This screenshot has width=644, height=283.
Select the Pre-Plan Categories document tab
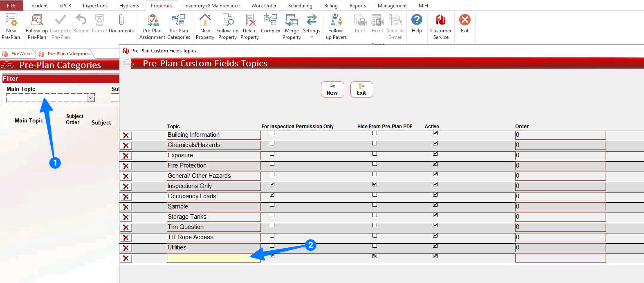(65, 54)
